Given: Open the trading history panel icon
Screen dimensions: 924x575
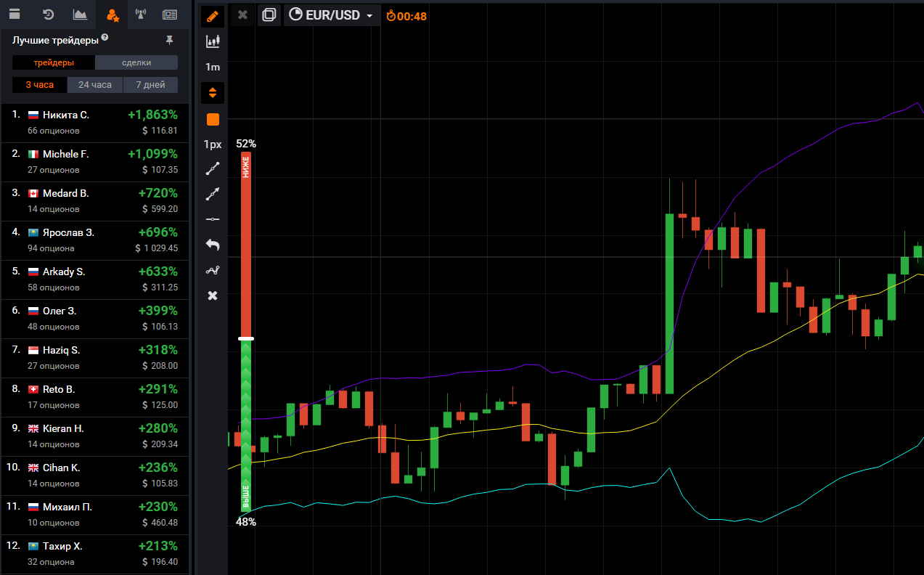Looking at the screenshot, I should point(48,15).
